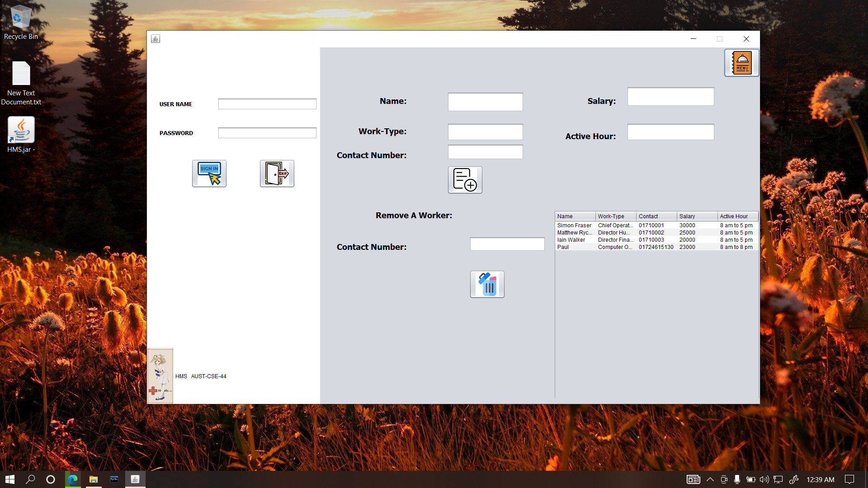Open Recycle Bin on desktop
868x488 pixels.
point(21,18)
